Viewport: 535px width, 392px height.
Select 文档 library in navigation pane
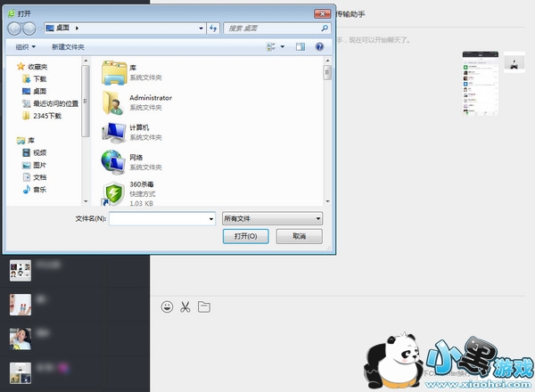(x=35, y=177)
